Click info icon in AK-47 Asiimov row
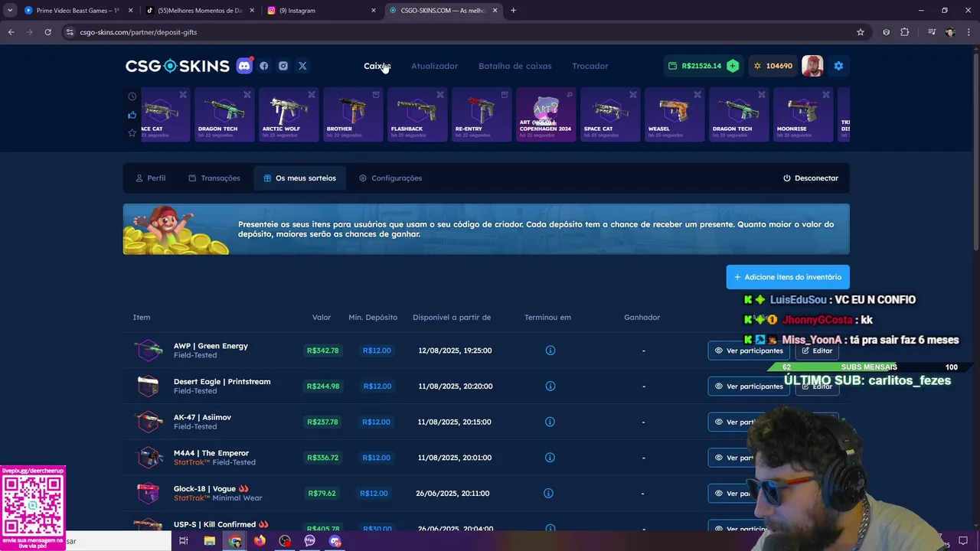 pos(550,422)
